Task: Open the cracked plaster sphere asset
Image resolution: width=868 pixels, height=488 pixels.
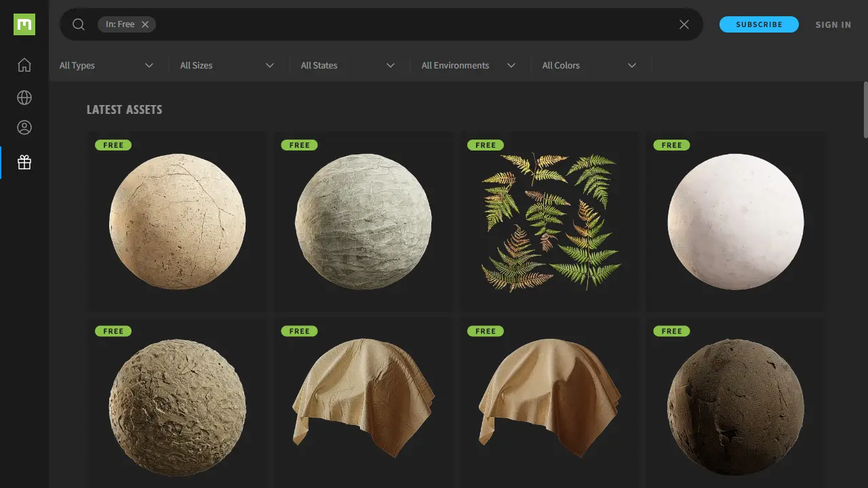Action: tap(178, 220)
